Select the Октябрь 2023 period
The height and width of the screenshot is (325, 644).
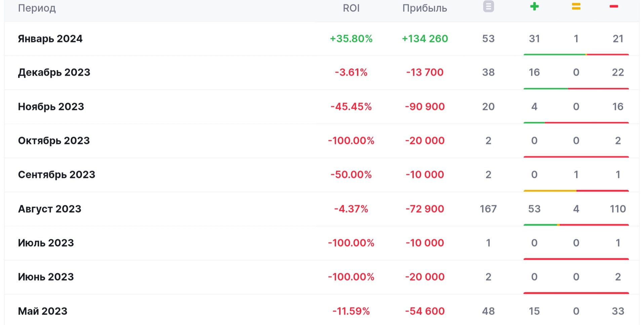point(54,141)
